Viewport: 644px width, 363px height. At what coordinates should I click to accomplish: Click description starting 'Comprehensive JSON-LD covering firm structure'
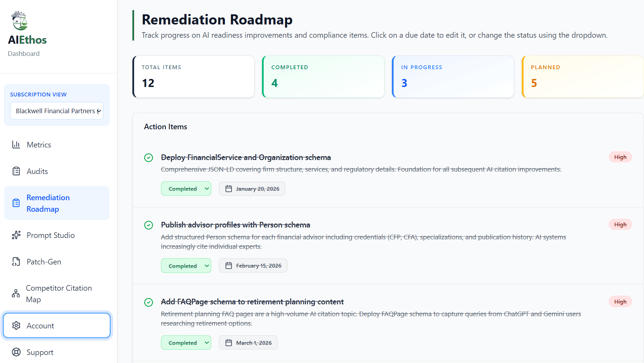click(361, 169)
